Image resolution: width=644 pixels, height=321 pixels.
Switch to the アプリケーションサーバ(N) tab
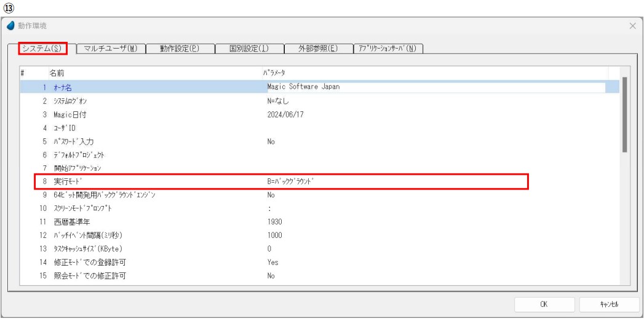pyautogui.click(x=390, y=49)
